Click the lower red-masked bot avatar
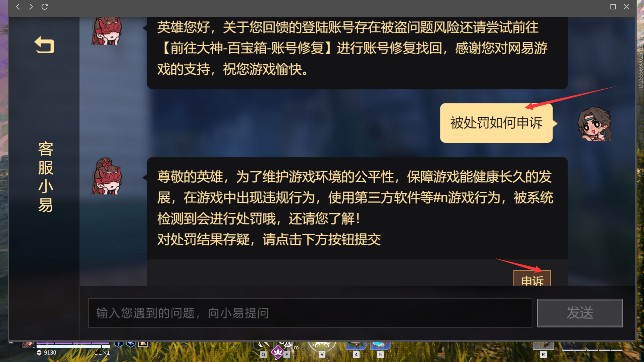 [107, 176]
